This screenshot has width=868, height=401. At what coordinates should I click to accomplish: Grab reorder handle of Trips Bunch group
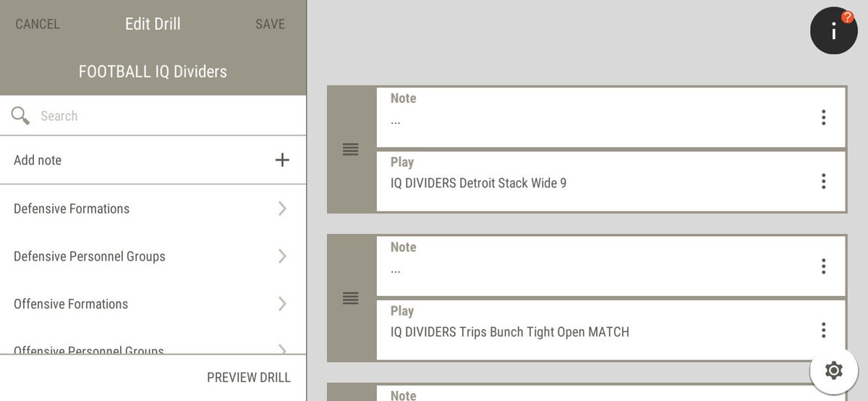coord(351,298)
